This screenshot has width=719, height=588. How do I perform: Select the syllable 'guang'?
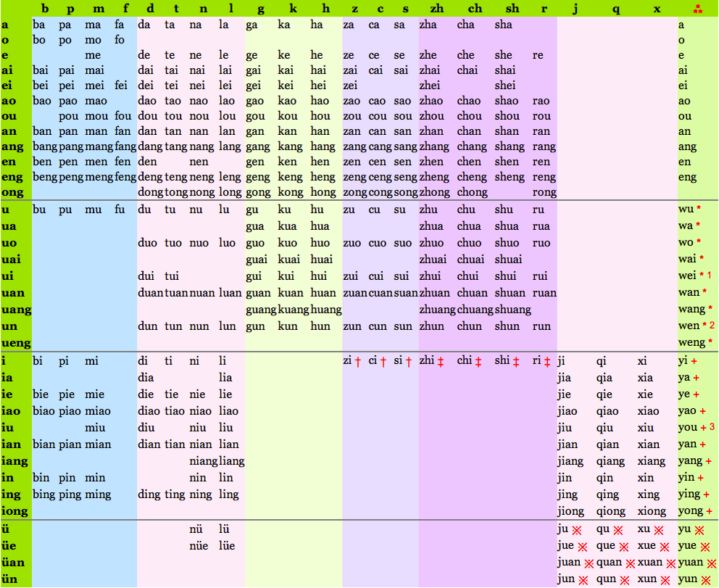(x=262, y=310)
